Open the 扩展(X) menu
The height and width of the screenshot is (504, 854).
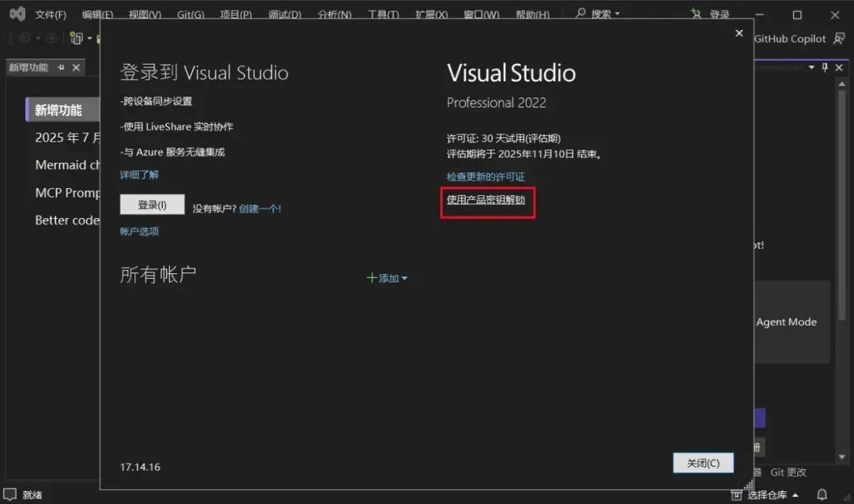coord(432,14)
